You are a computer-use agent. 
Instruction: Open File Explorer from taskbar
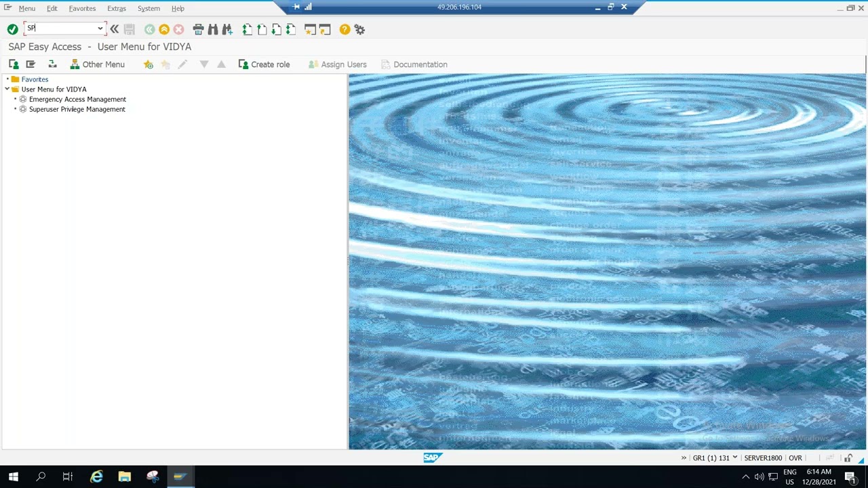click(x=124, y=476)
